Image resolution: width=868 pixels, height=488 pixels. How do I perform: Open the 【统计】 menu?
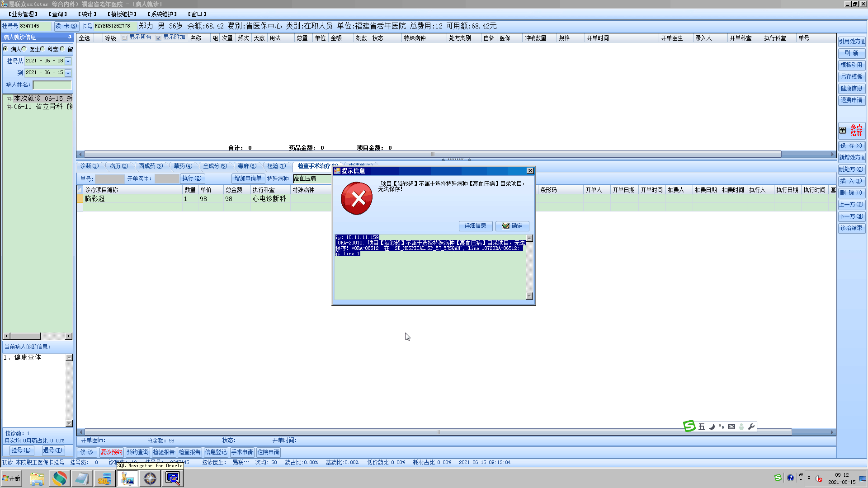click(87, 14)
